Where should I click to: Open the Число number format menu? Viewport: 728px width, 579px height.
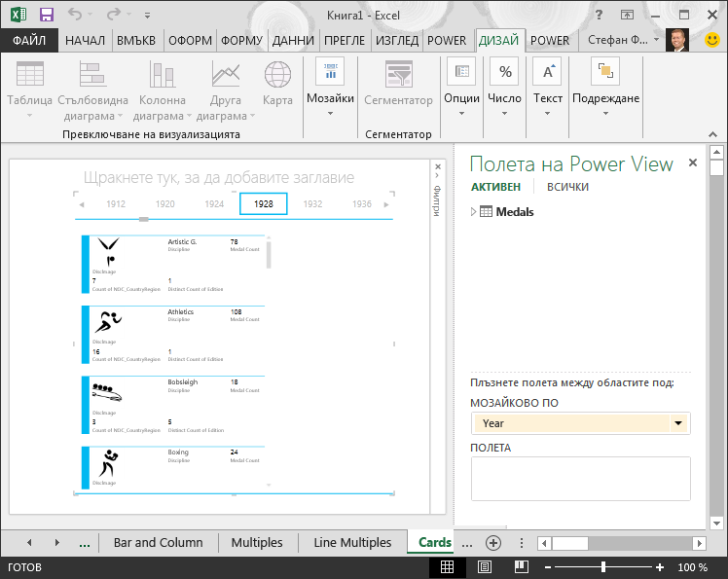coord(504,87)
